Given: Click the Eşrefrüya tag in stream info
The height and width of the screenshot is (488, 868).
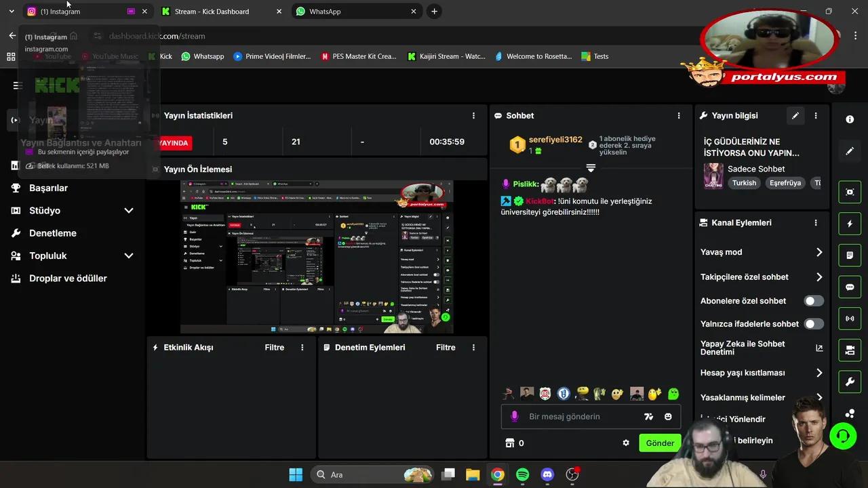Looking at the screenshot, I should pos(785,183).
